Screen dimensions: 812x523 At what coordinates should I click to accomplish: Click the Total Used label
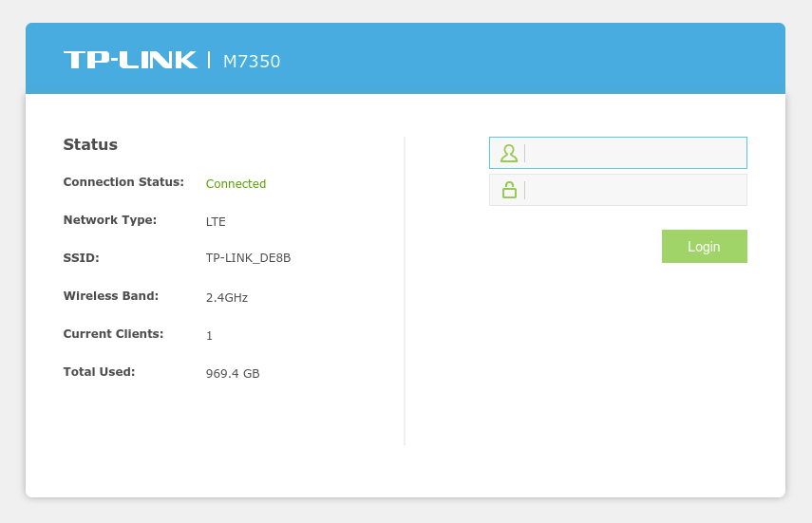click(x=99, y=372)
